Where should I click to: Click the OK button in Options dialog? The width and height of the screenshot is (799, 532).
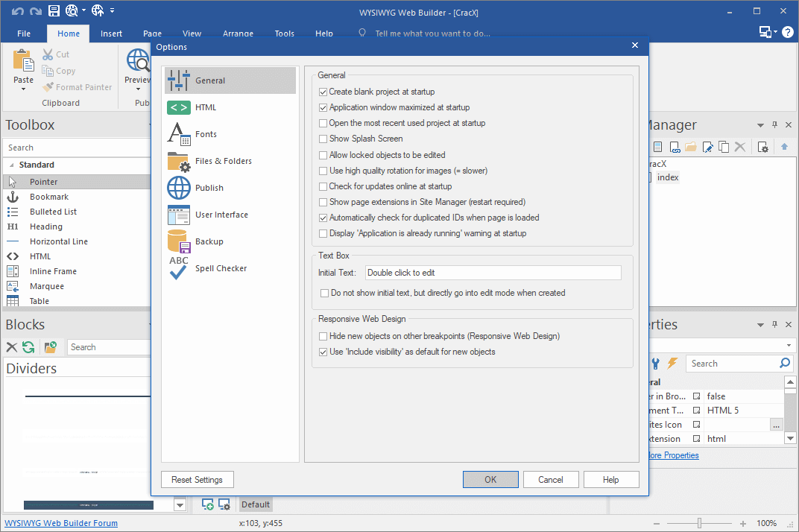click(490, 480)
